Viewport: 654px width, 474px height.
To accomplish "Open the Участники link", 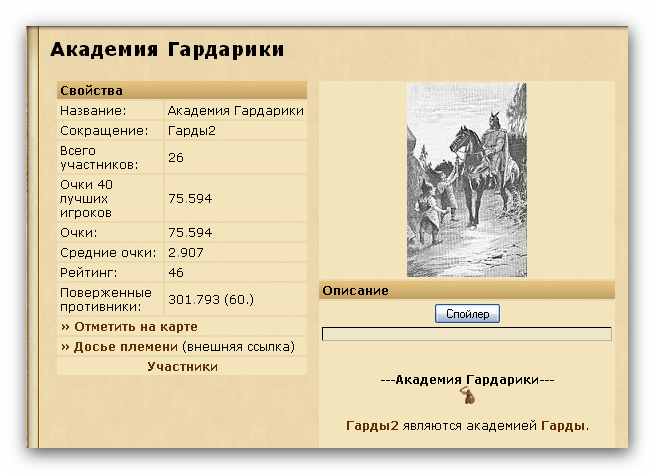I will tap(182, 367).
